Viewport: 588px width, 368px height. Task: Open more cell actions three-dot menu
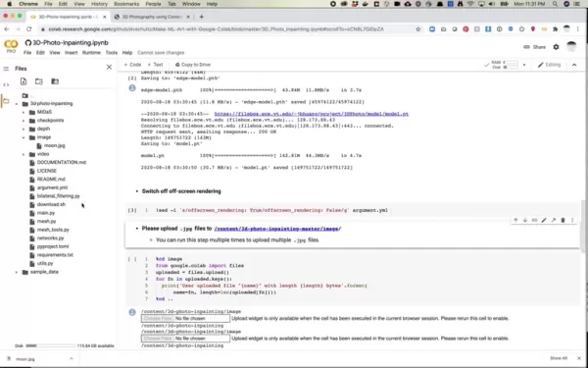coord(572,221)
